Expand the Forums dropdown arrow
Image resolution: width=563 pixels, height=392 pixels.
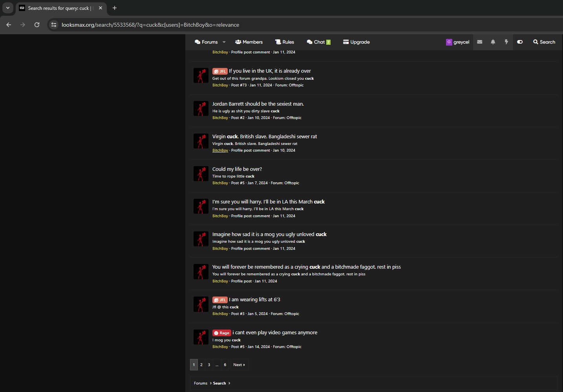[x=224, y=42]
